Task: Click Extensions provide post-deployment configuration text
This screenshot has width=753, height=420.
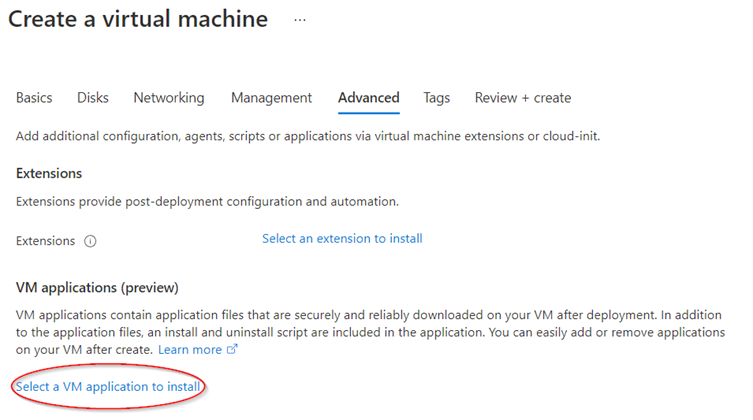Action: coord(207,202)
